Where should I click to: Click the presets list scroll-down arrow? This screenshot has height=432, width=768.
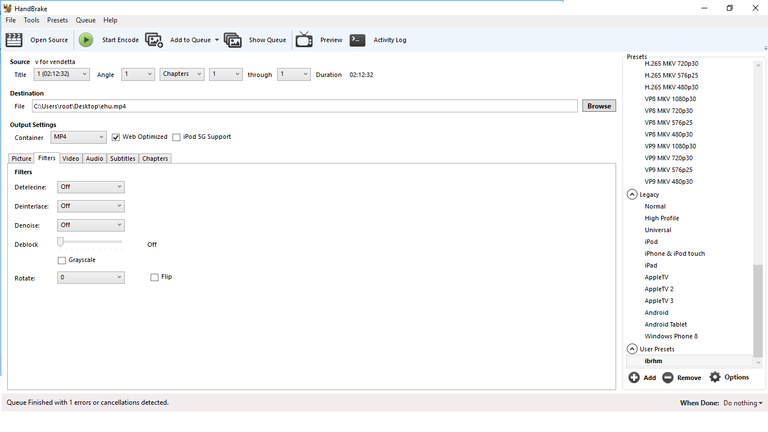(758, 362)
